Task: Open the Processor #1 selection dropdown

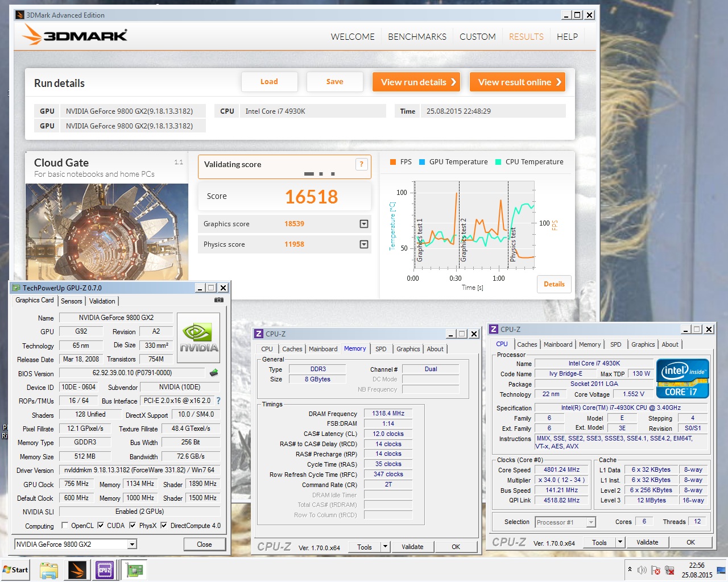Action: (591, 522)
